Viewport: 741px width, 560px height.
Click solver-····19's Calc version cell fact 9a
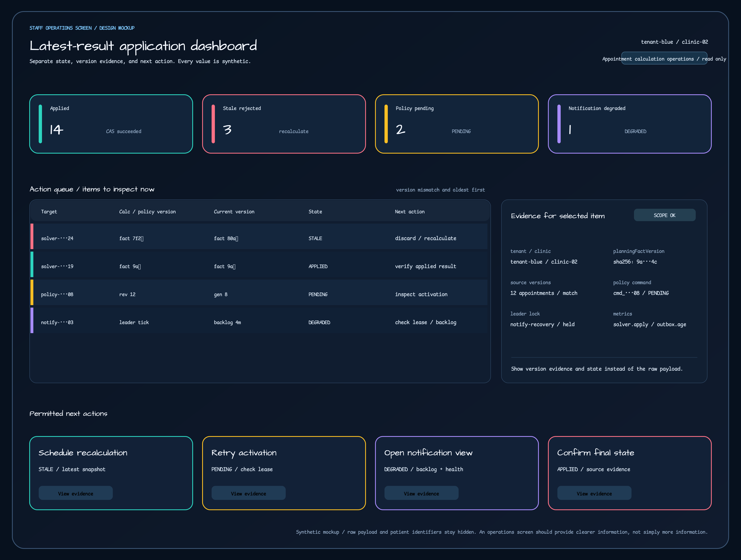pyautogui.click(x=130, y=266)
